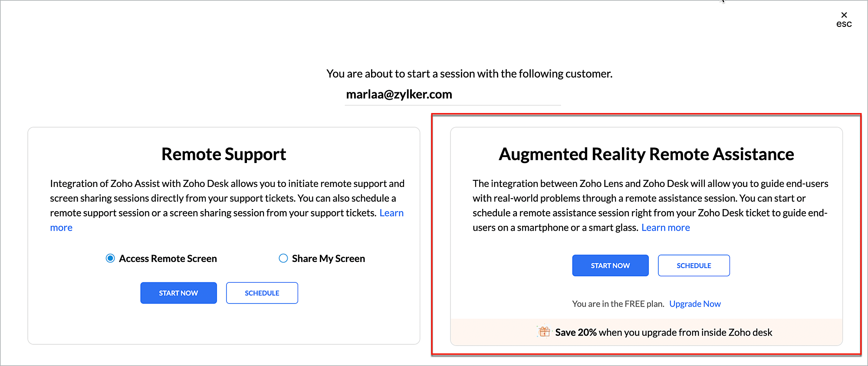Schedule an Augmented Reality Remote Assistance session

coord(694,265)
